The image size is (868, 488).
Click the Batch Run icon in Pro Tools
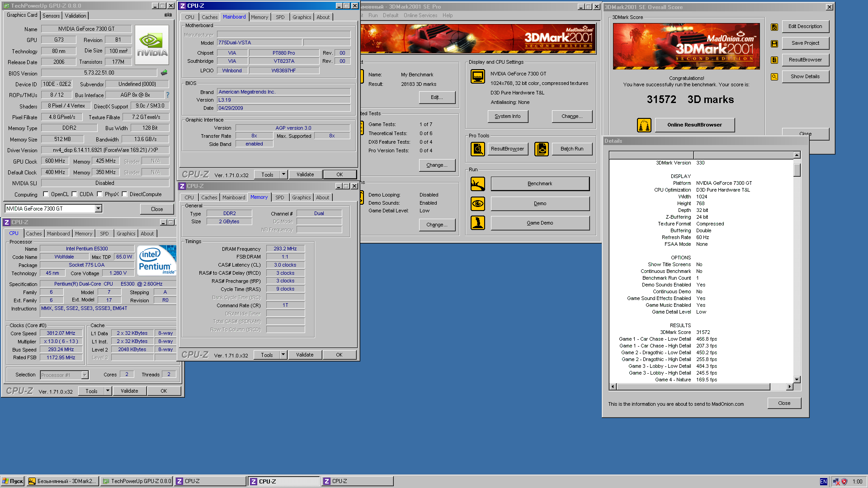coord(542,149)
